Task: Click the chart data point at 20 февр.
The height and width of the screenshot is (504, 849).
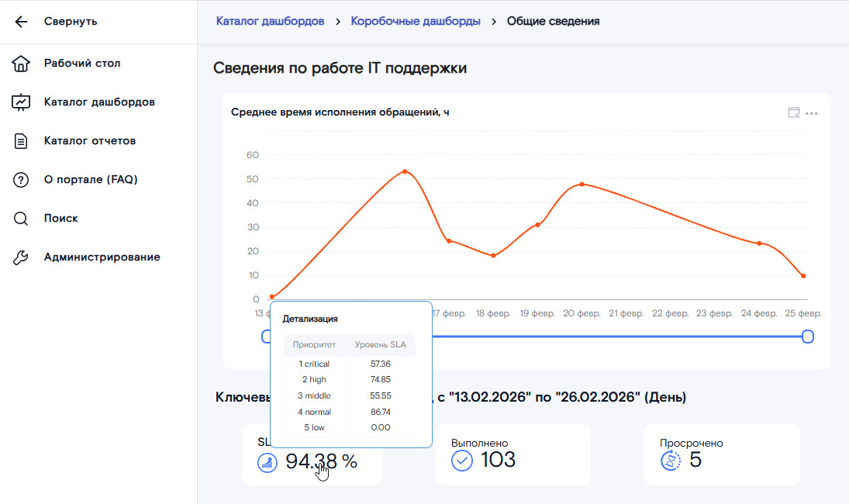Action: click(x=582, y=185)
